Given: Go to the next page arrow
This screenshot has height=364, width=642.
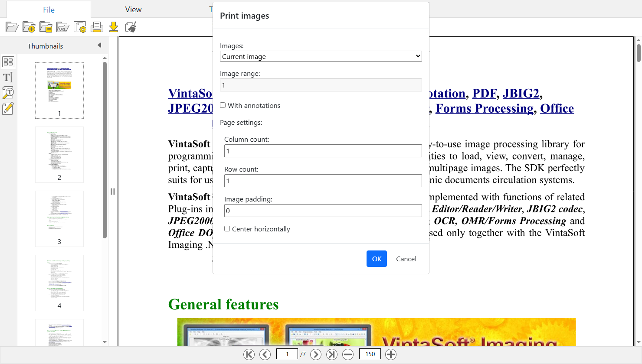Looking at the screenshot, I should click(316, 354).
